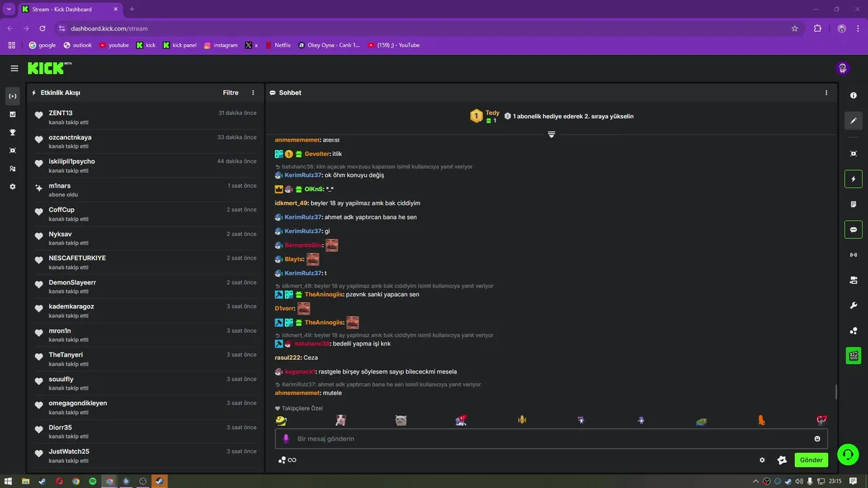Open the youtube bookmark
Viewport: 868px width, 488px height.
(x=114, y=45)
